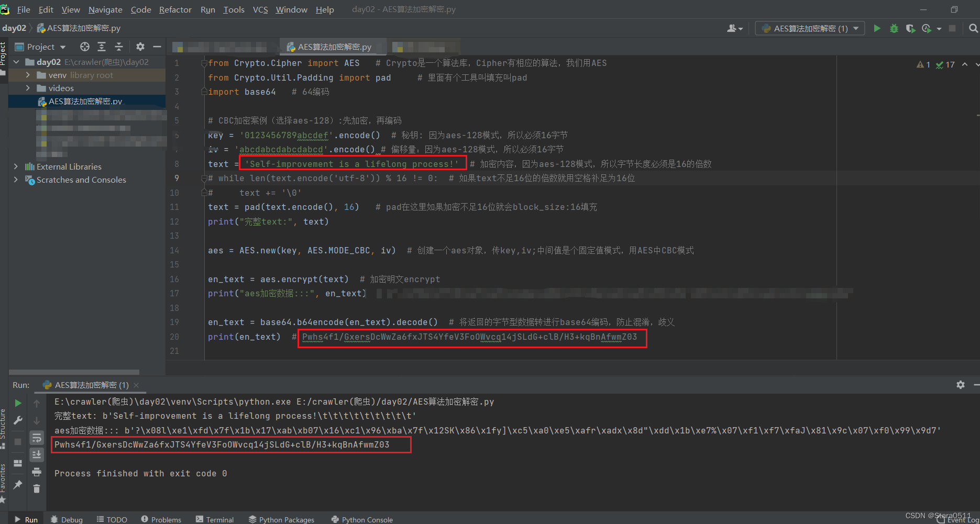
Task: Open the Terminal tool window button
Action: (x=215, y=519)
